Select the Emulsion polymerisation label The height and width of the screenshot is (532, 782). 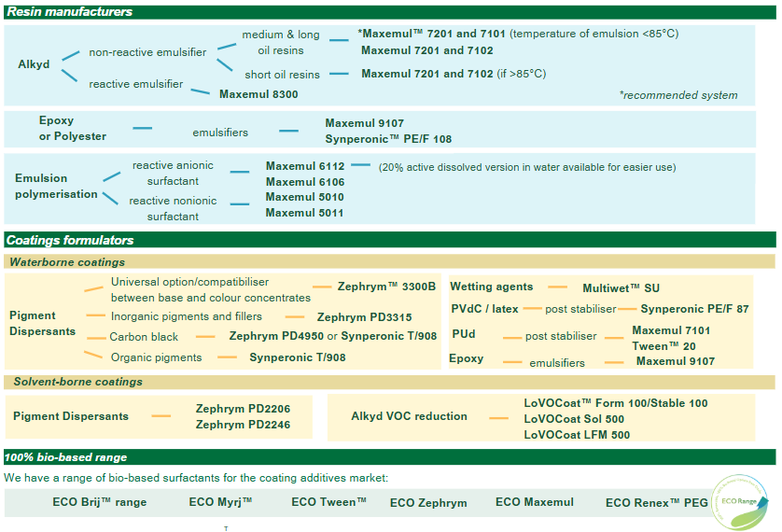pos(56,186)
